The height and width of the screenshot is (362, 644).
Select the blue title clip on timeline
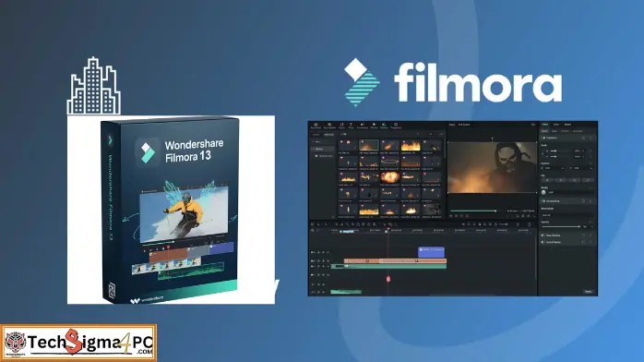point(431,252)
